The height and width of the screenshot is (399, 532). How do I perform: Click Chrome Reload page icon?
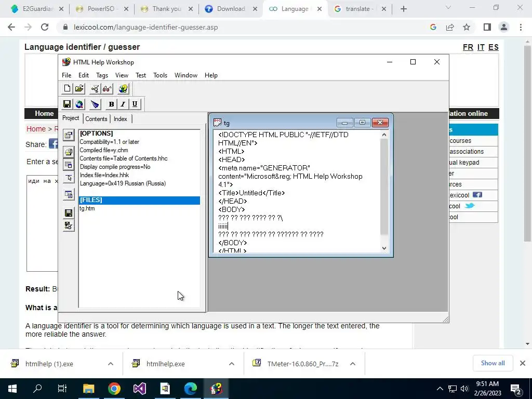pyautogui.click(x=45, y=27)
